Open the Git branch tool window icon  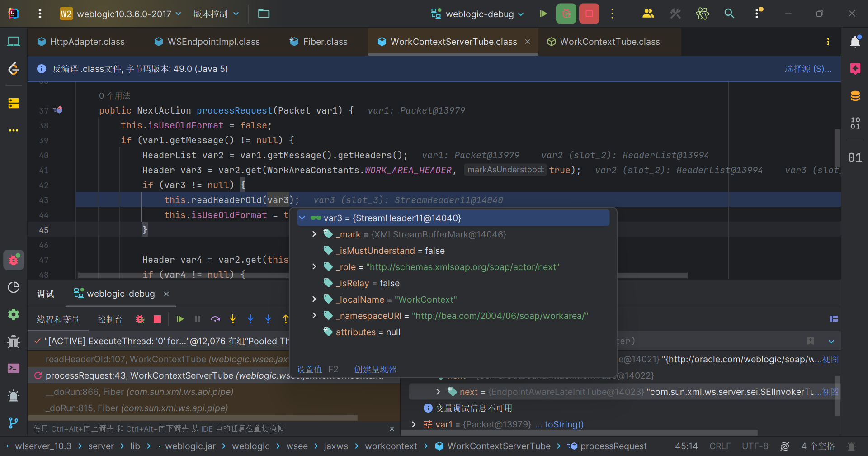click(x=14, y=423)
